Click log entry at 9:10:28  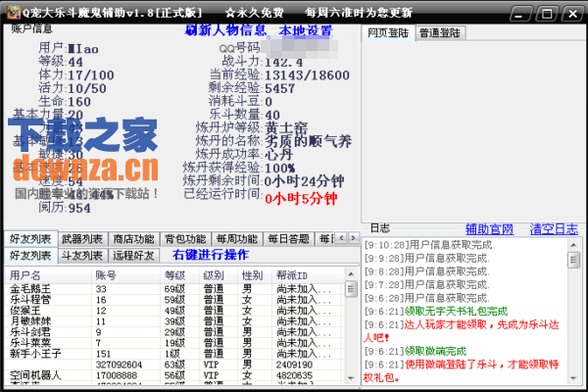(430, 245)
